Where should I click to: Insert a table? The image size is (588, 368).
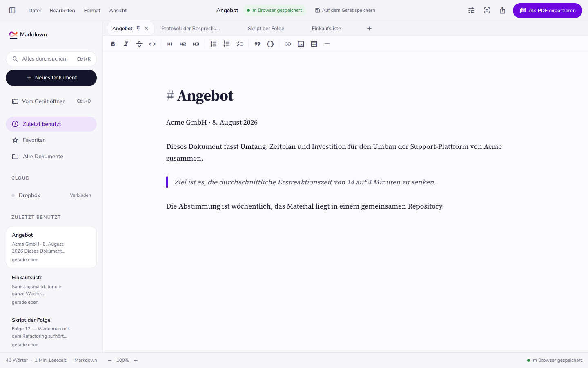pos(314,44)
